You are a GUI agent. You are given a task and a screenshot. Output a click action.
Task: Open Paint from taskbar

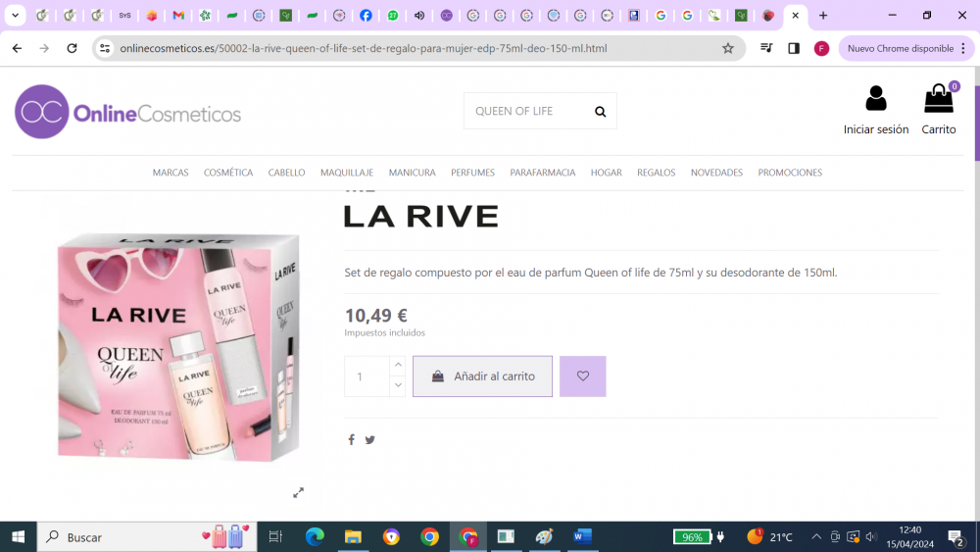(544, 537)
